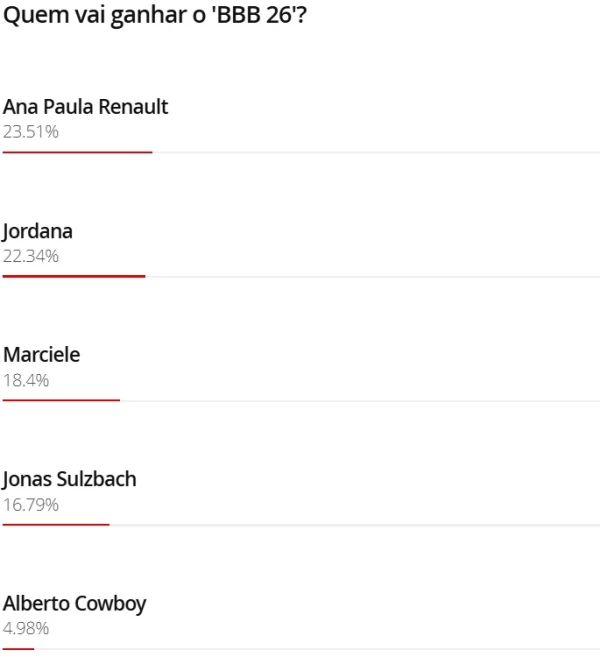Click the red bar below Jonas Sulzbach
Viewport: 600px width, 657px height.
56,524
